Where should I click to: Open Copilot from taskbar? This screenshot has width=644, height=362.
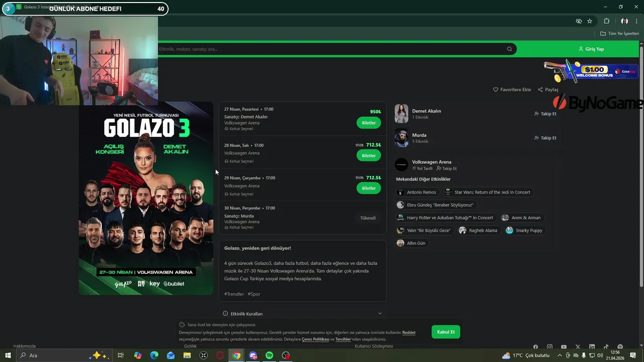click(137, 355)
